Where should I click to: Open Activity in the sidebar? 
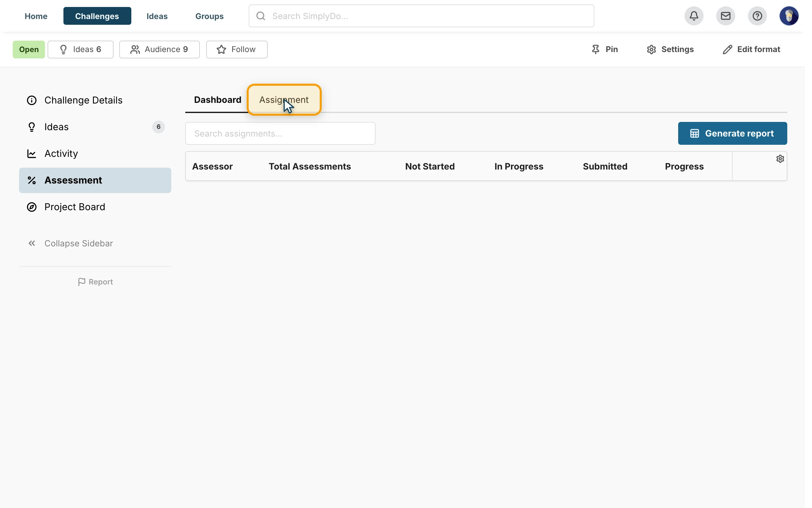(95, 154)
